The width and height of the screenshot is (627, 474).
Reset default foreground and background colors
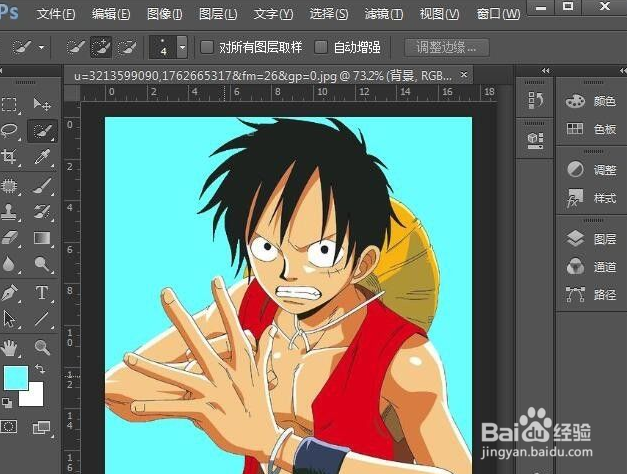pos(6,402)
